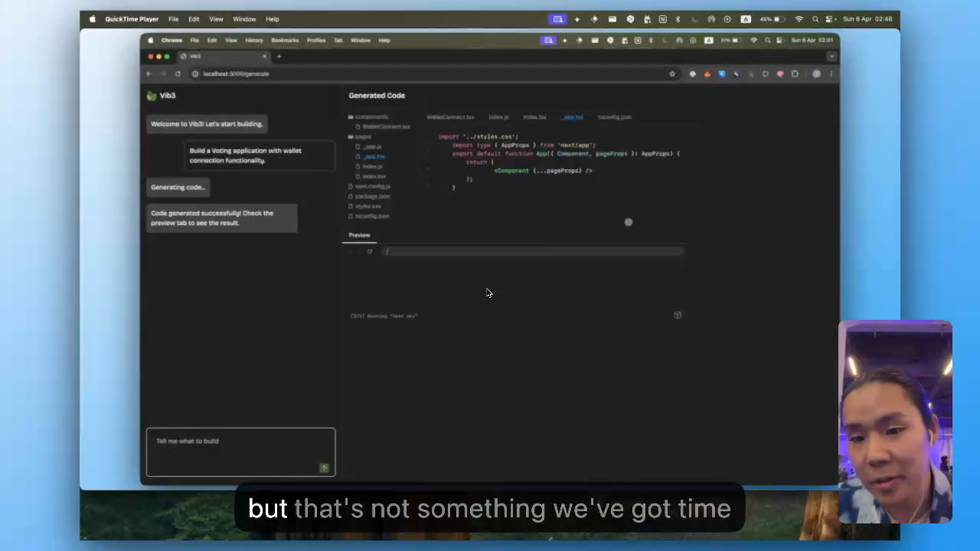
Task: Click the 'Code generated successfully!' message
Action: pos(222,218)
